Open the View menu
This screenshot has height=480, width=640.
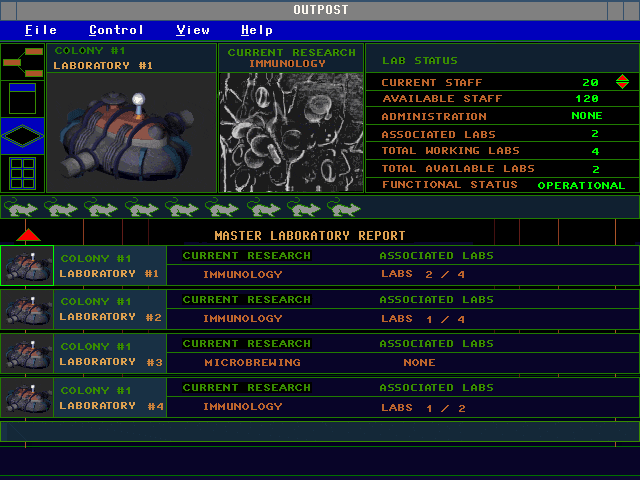click(x=193, y=30)
